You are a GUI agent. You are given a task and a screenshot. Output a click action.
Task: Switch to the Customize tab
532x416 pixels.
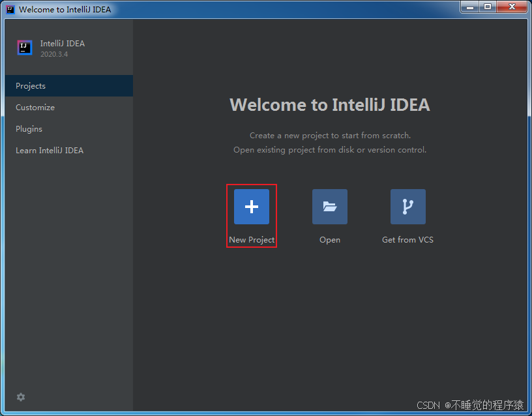click(x=69, y=107)
